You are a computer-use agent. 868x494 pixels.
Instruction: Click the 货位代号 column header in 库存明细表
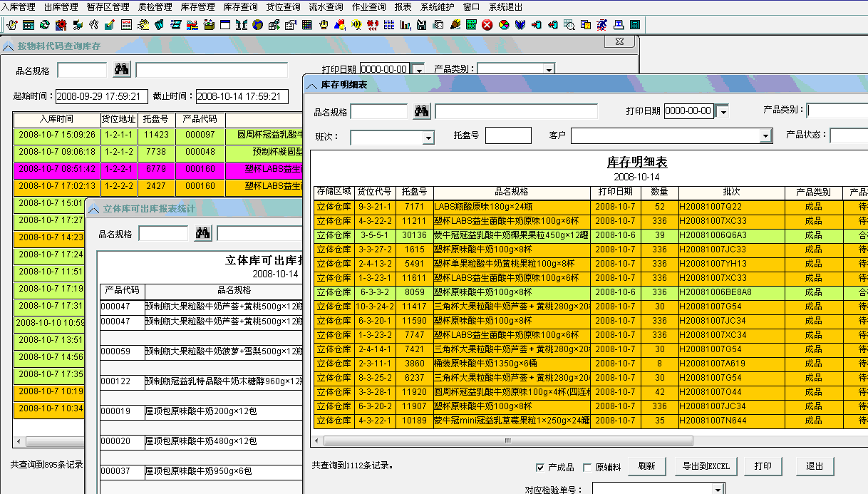click(x=374, y=192)
